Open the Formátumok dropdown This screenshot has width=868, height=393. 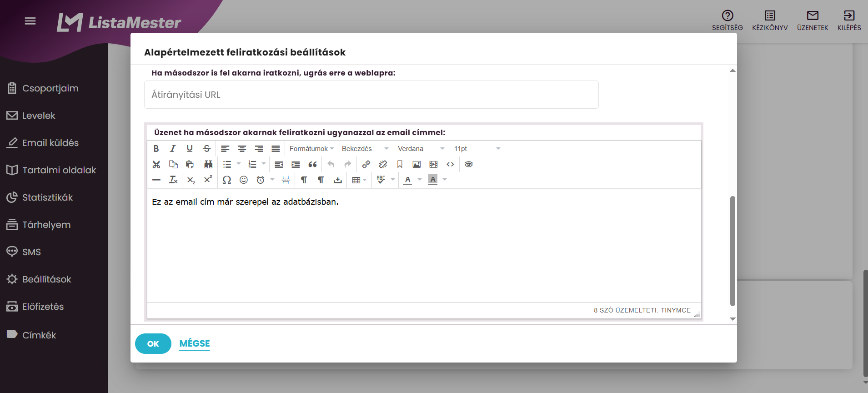point(311,149)
